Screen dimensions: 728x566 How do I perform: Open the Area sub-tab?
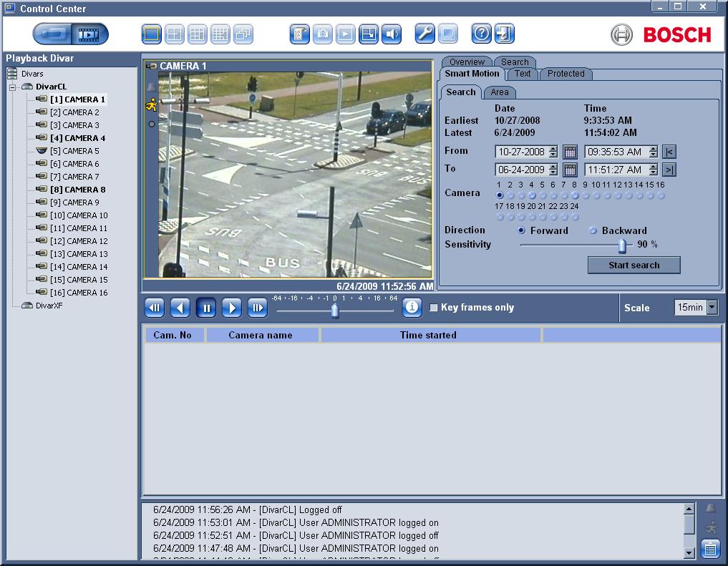pyautogui.click(x=500, y=92)
